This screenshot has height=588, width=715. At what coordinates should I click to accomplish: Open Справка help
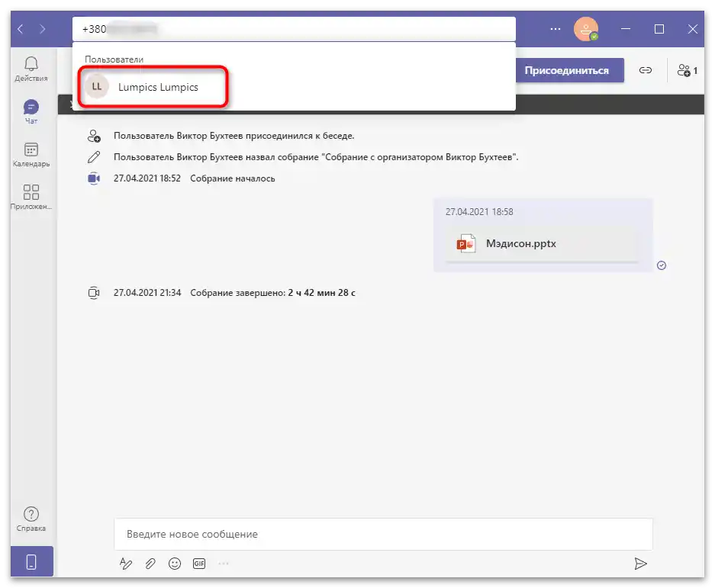click(31, 519)
